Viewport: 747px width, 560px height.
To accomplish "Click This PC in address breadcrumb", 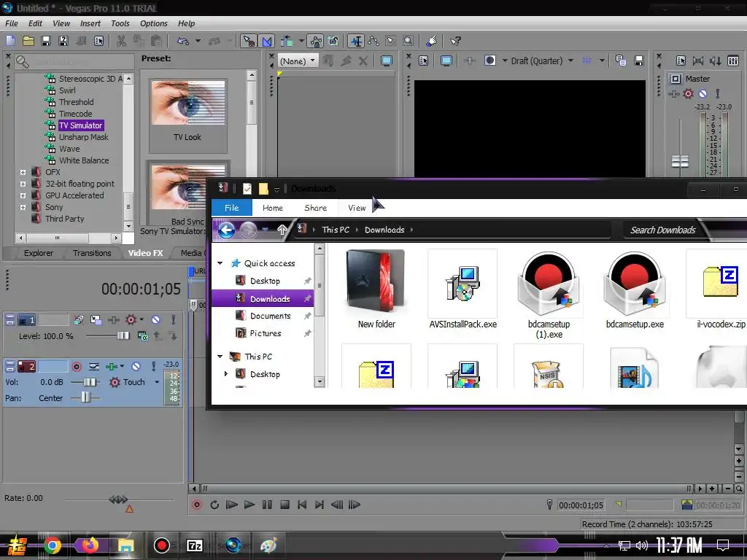I will pos(336,230).
